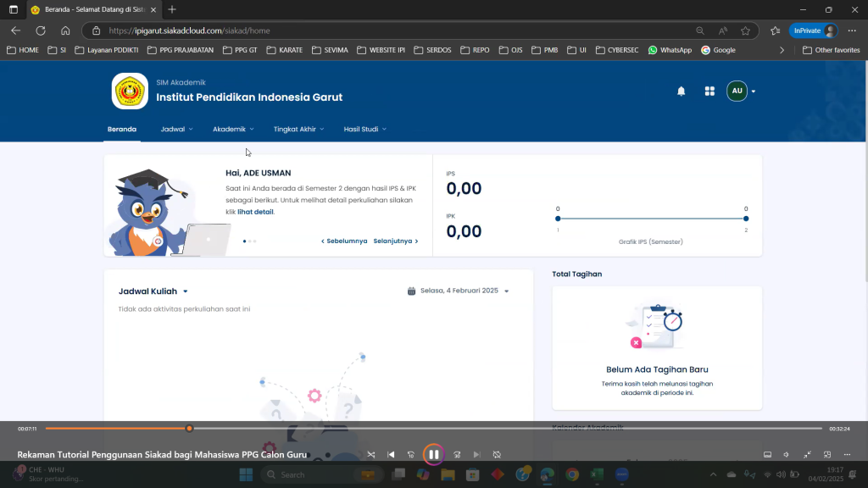Open browser zoom indicator
Screen dimensions: 868x488
tap(699, 30)
